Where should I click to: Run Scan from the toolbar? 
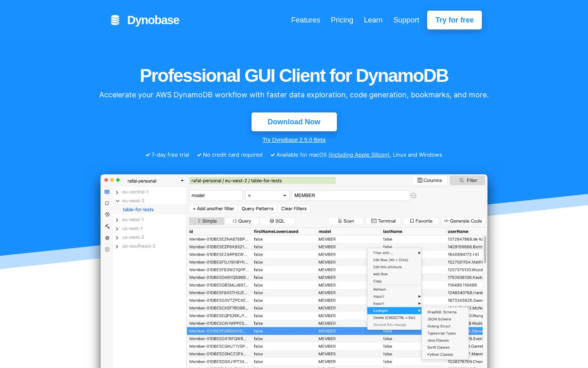pyautogui.click(x=345, y=221)
